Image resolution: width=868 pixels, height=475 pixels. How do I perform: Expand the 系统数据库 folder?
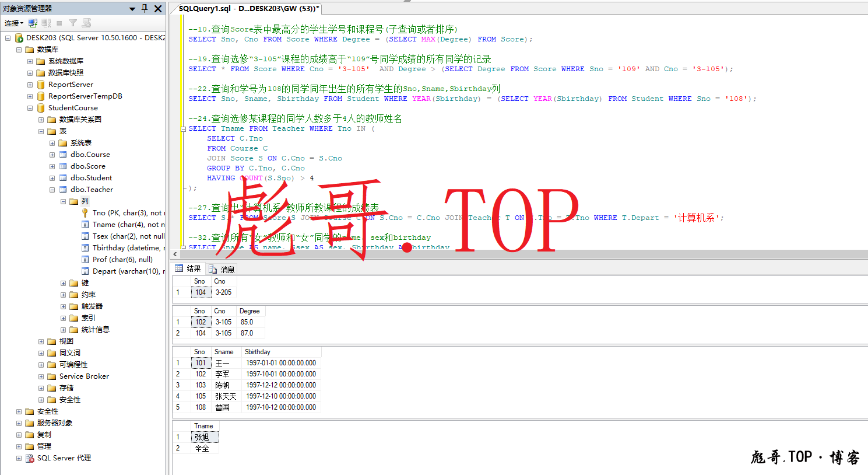pos(30,61)
